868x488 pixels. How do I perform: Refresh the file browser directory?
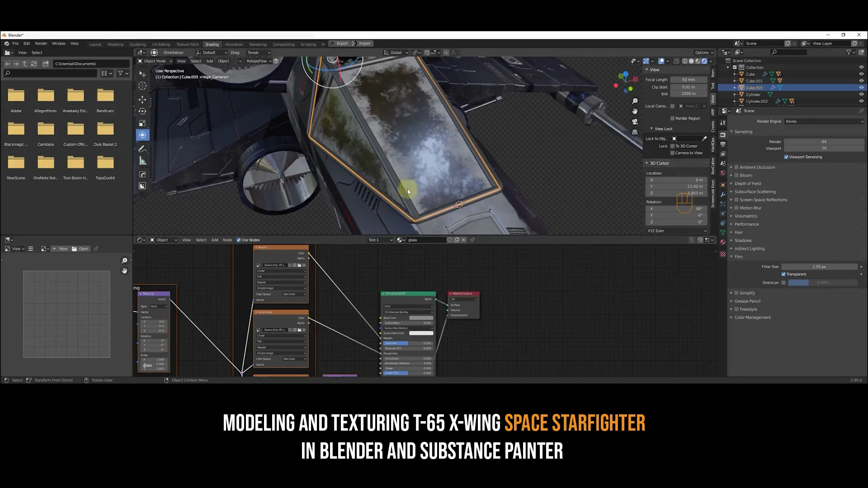tap(33, 64)
